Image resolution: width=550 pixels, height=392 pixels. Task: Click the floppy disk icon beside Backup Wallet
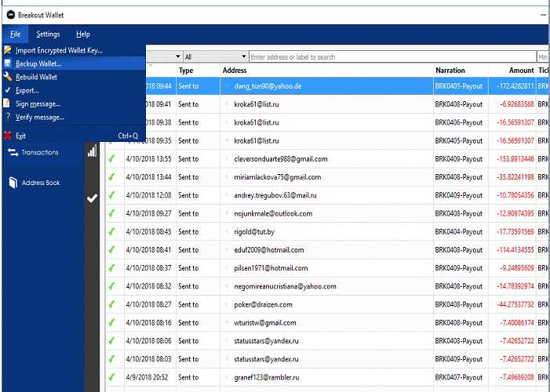click(x=8, y=64)
